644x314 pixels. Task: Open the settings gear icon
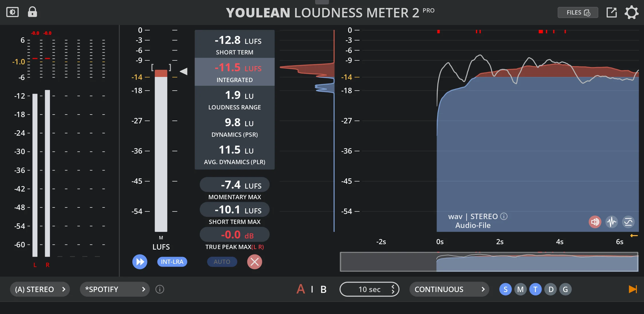631,12
